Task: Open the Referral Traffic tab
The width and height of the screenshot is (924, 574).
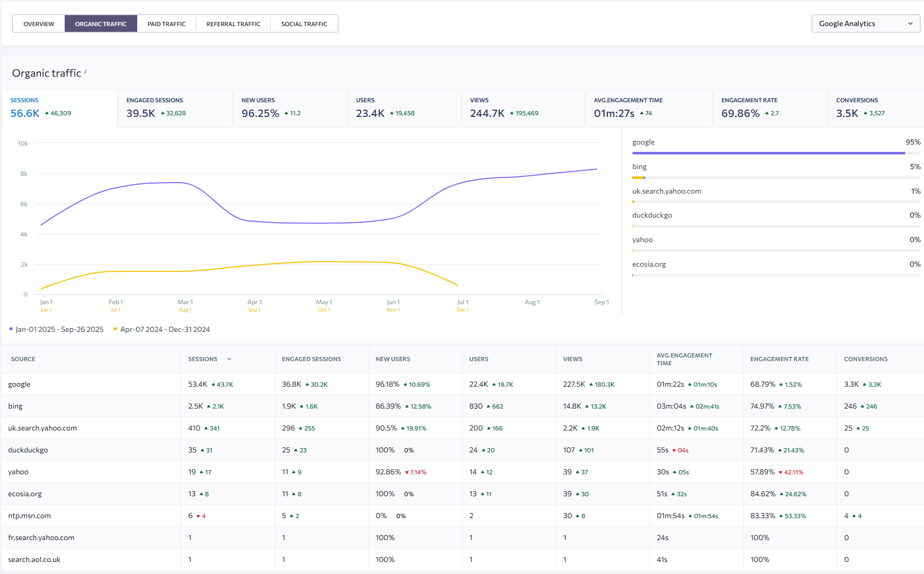Action: [233, 24]
